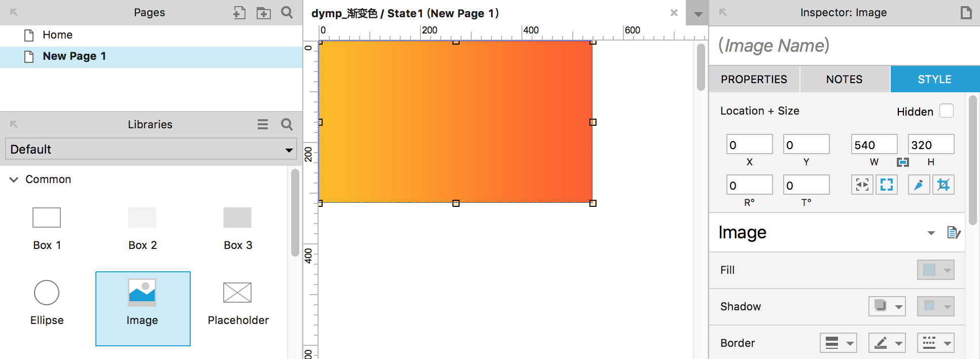This screenshot has width=980, height=359.
Task: Open the Border line pattern dropdown
Action: [936, 343]
